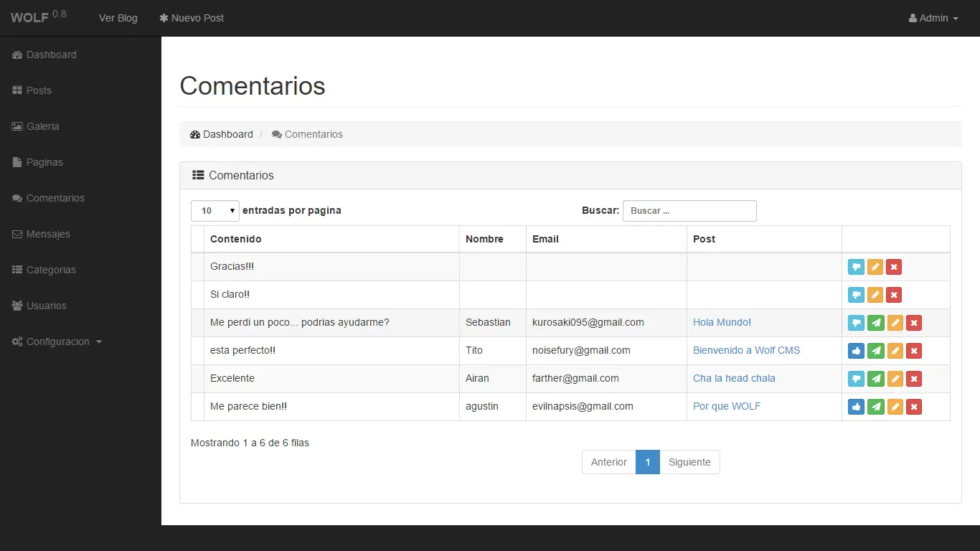
Task: Click page 1 pagination button
Action: tap(648, 462)
